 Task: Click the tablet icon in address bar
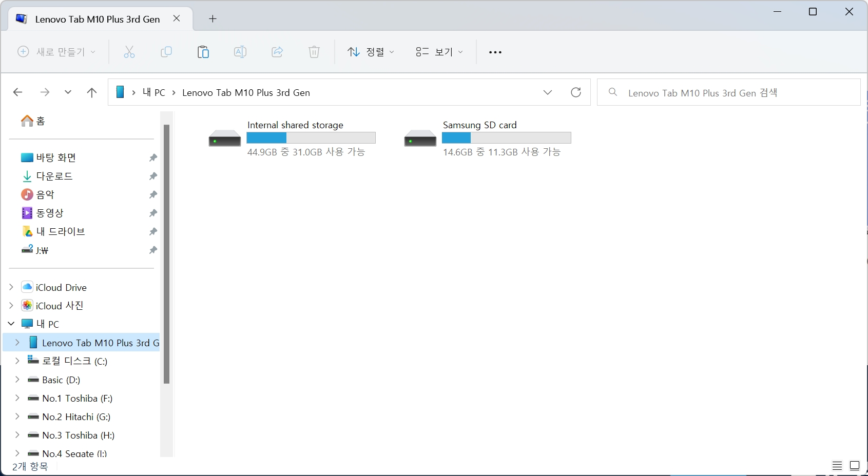[120, 92]
